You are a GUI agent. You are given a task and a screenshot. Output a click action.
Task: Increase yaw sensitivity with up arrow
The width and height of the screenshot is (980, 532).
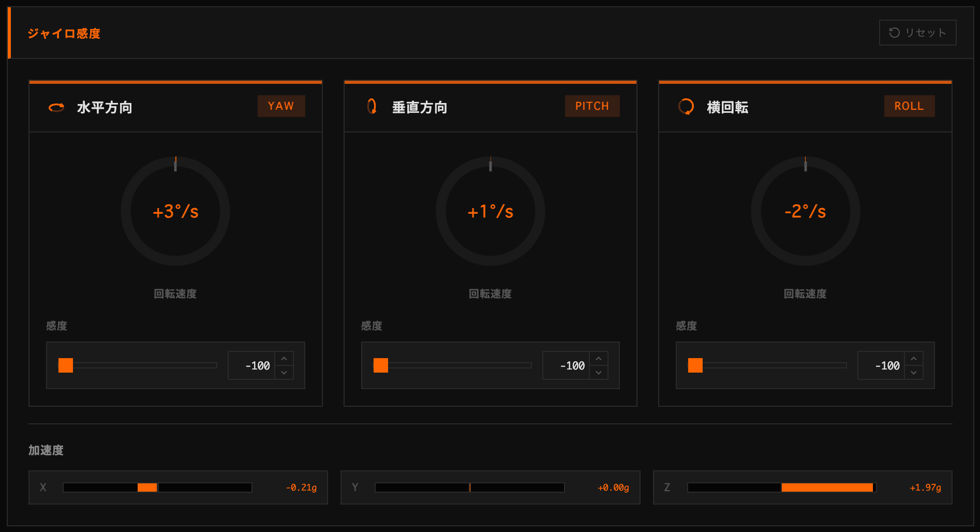pos(284,359)
